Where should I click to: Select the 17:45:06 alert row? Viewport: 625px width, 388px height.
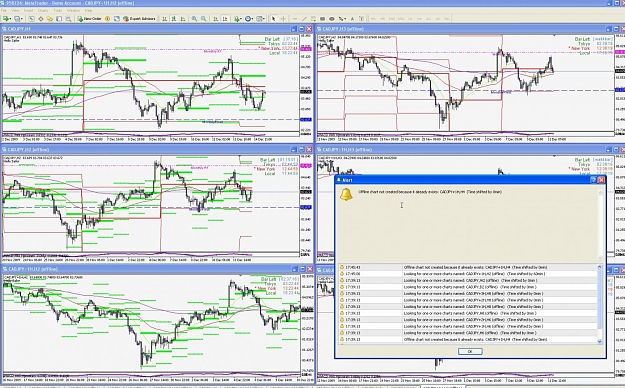468,274
